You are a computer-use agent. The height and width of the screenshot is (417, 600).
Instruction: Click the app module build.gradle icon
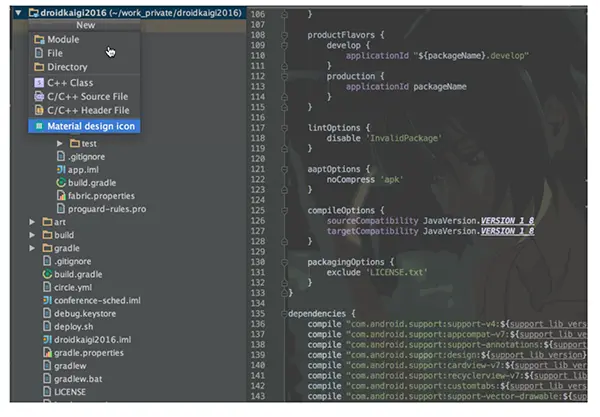[x=61, y=183]
